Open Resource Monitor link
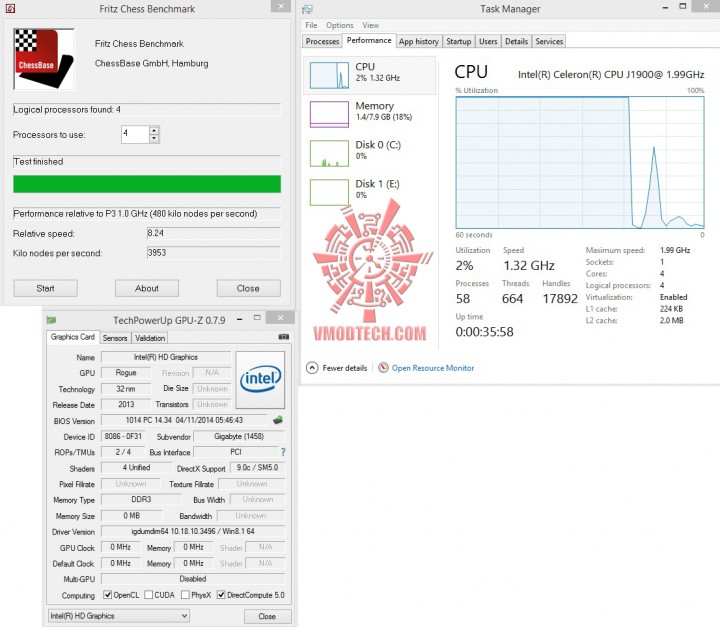This screenshot has height=627, width=720. tap(433, 367)
